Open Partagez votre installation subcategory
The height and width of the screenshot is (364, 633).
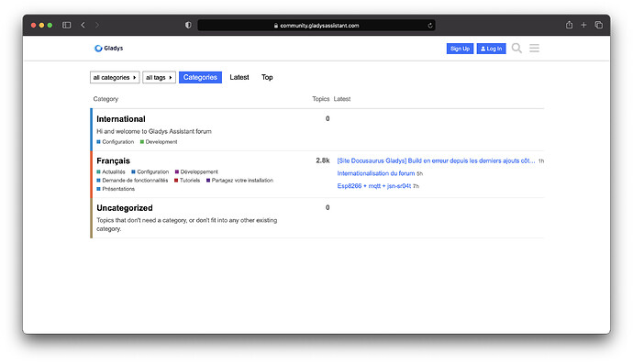click(x=239, y=181)
